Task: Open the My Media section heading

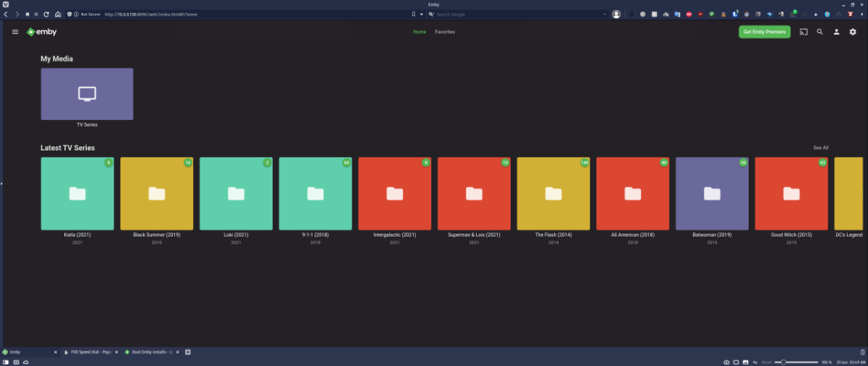Action: point(56,59)
